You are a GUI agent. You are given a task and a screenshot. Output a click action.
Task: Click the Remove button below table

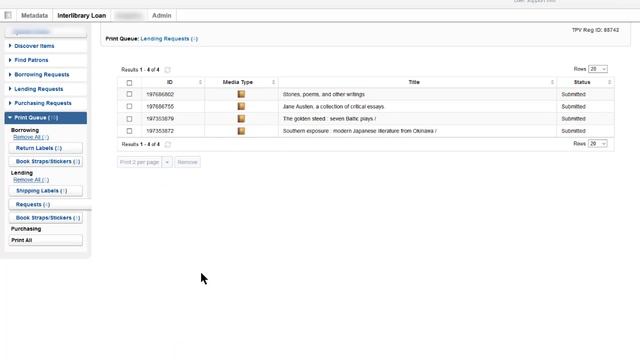[187, 162]
